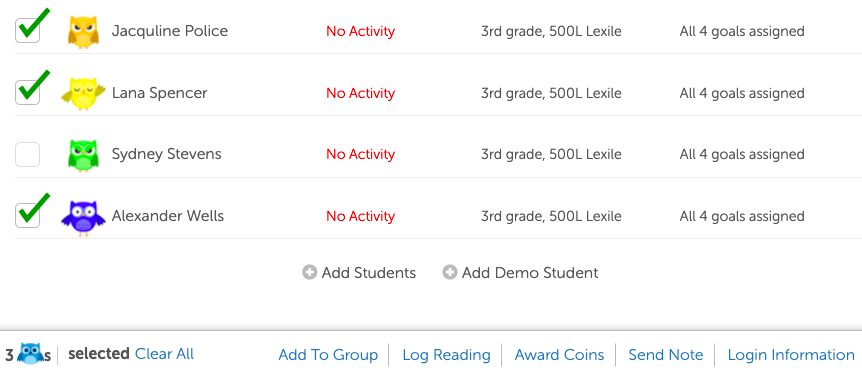Click Jacquline Police's orange owl avatar

(83, 31)
